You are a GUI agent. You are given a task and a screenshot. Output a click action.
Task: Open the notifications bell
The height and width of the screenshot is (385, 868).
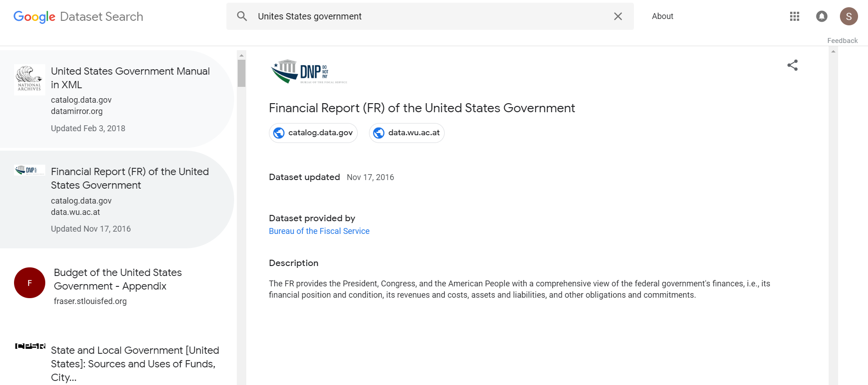point(821,16)
